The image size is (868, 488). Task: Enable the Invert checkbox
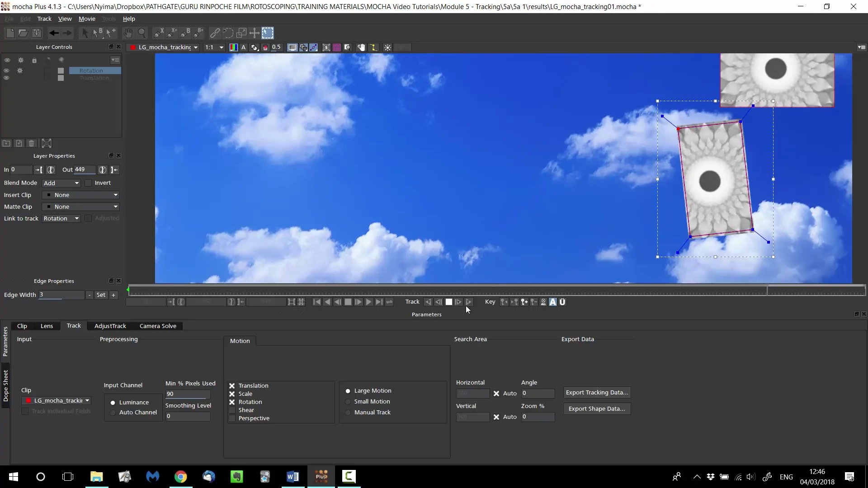88,183
